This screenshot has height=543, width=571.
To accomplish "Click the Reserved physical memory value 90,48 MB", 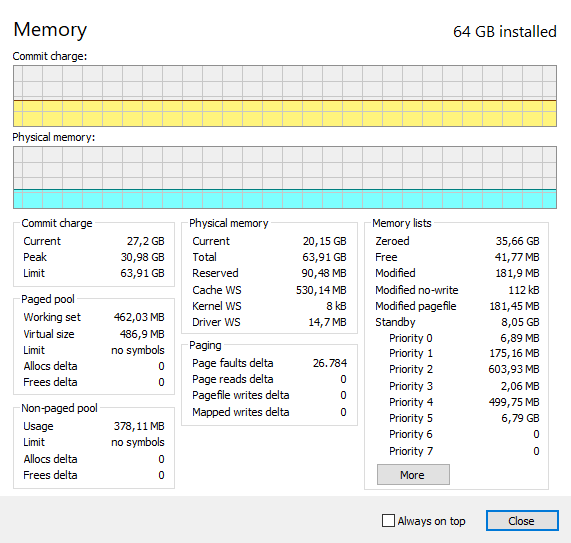I will click(x=324, y=273).
